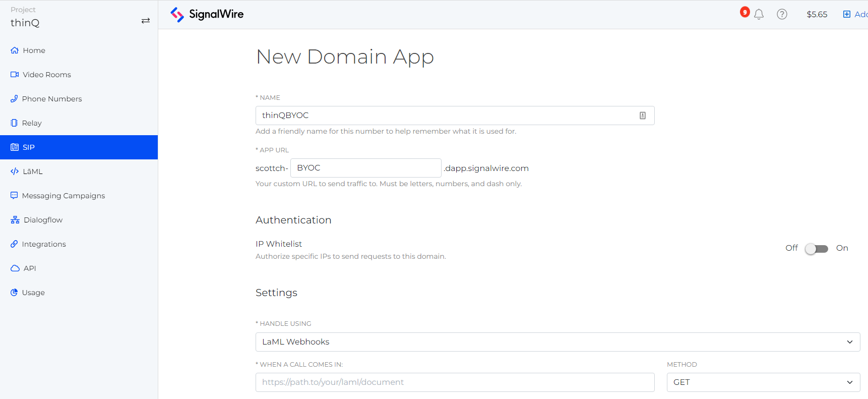Focus the When a Call Comes In URL field
Screen dimensions: 868x399
455,382
